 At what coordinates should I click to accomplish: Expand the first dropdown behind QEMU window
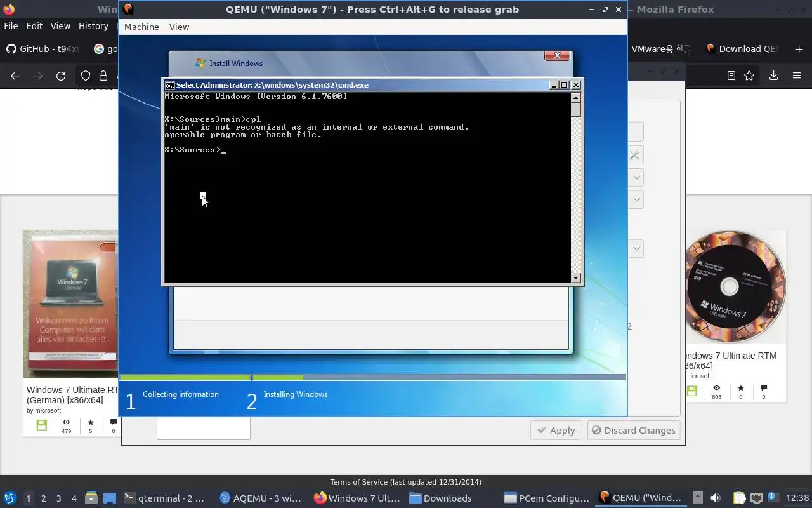click(637, 177)
